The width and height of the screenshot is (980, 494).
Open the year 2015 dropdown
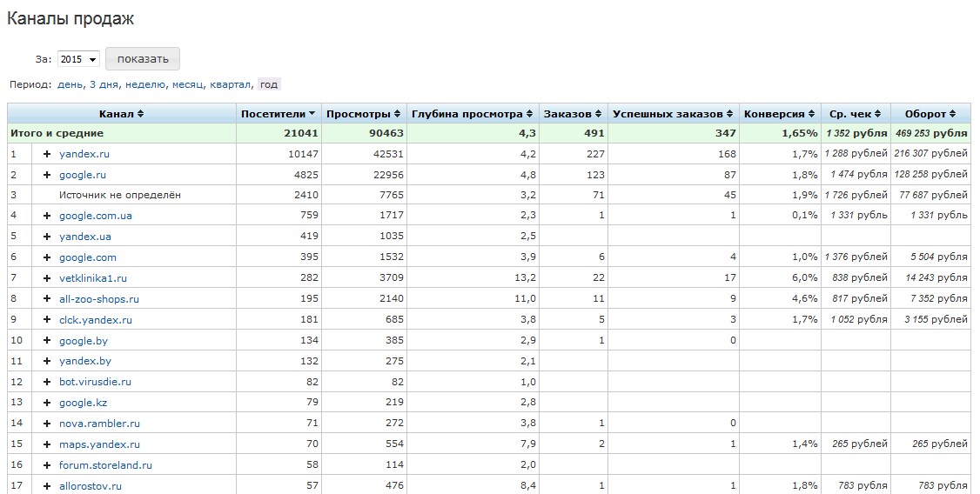[x=78, y=59]
